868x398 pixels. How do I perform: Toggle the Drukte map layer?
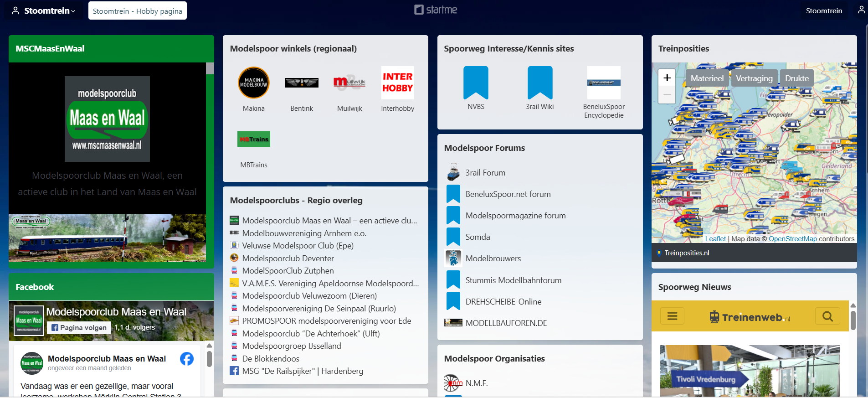[797, 78]
